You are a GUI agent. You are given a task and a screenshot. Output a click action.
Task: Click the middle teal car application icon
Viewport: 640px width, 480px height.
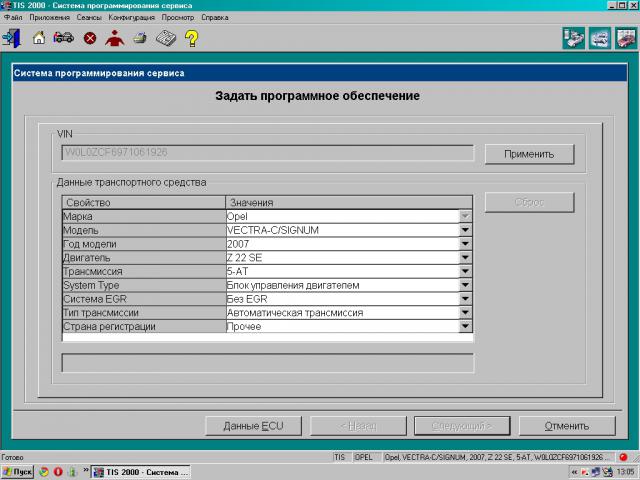tap(600, 38)
